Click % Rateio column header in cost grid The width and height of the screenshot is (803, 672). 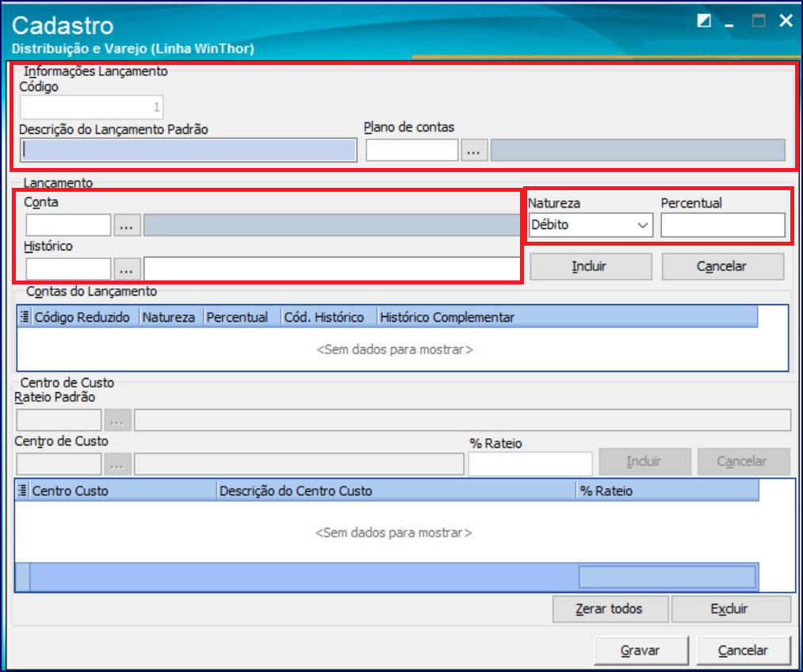tap(667, 491)
